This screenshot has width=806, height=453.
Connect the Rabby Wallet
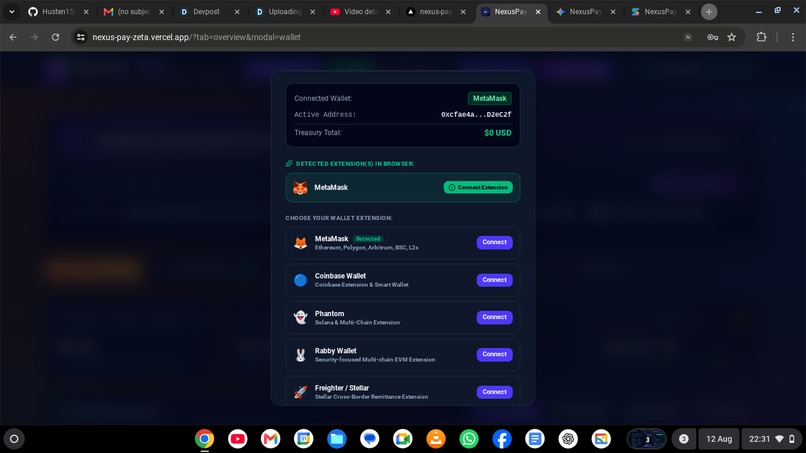(x=494, y=354)
